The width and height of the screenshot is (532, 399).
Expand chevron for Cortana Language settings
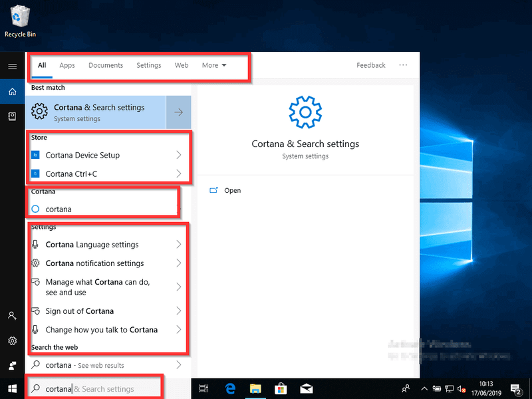coord(179,244)
